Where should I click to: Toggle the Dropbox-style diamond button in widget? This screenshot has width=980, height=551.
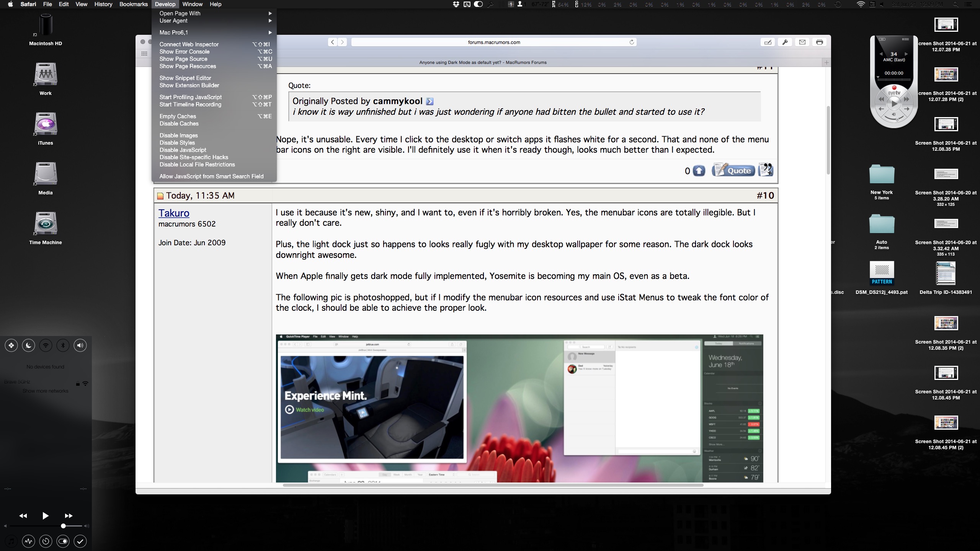[x=11, y=346]
